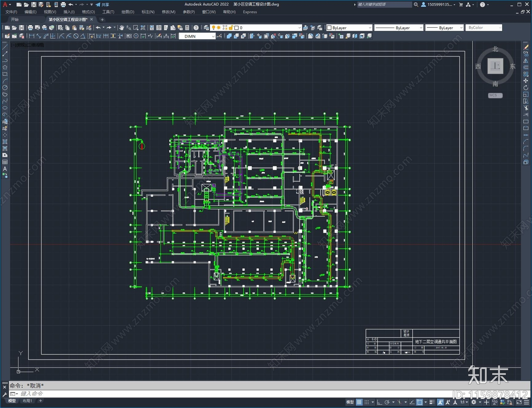Image resolution: width=532 pixels, height=408 pixels.
Task: Toggle Isometric drafting in status bar
Action: pyautogui.click(x=399, y=402)
